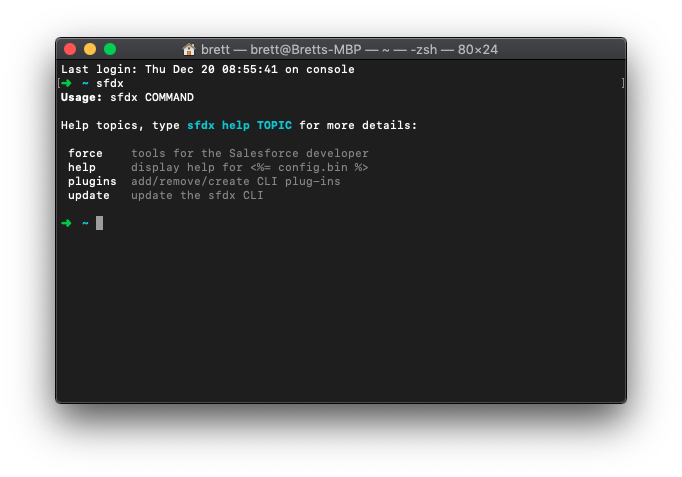Click the block cursor at the prompt
Image resolution: width=682 pixels, height=477 pixels.
[x=100, y=223]
